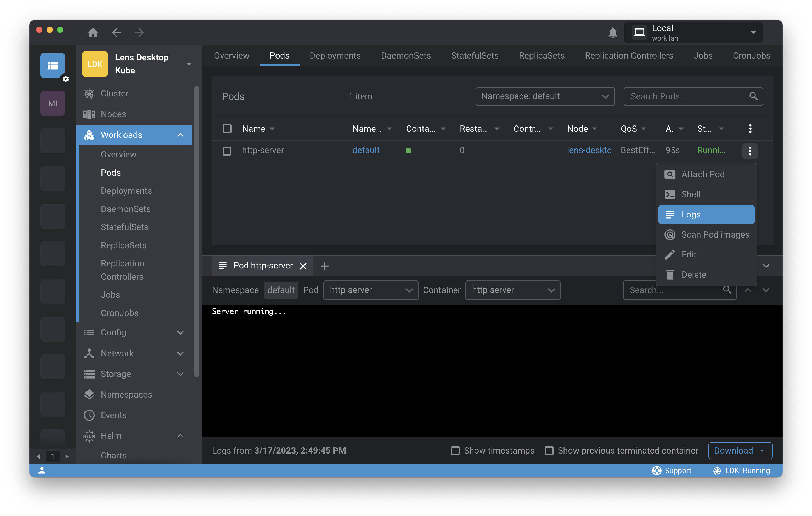Click the home icon in the top bar

click(x=93, y=33)
